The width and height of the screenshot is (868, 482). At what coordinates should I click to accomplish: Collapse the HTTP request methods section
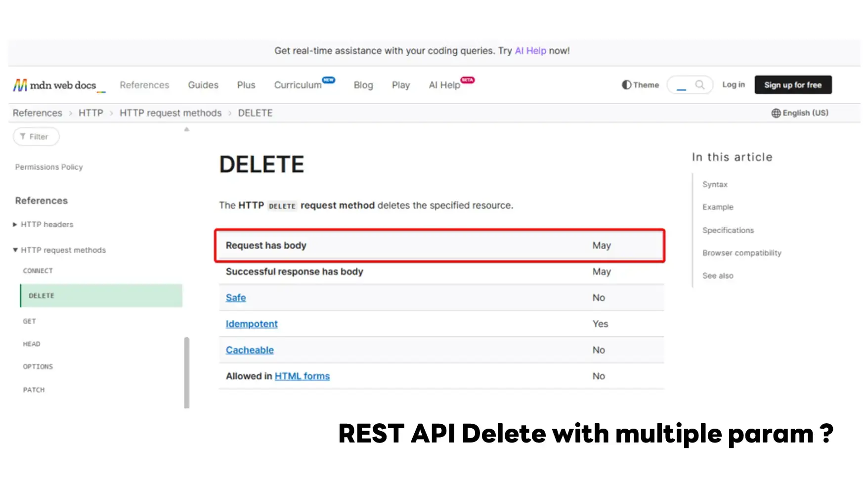pos(15,250)
